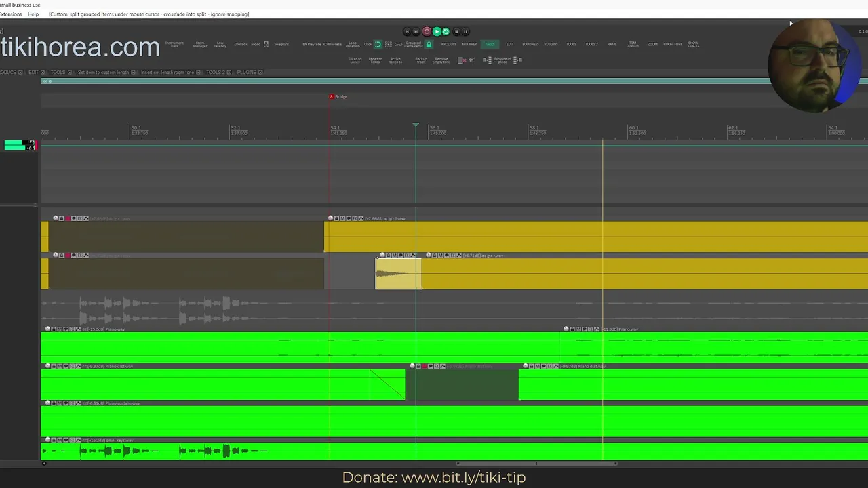This screenshot has width=868, height=488.
Task: Open the ITEM LENGTH toolbar tab
Action: tap(632, 44)
